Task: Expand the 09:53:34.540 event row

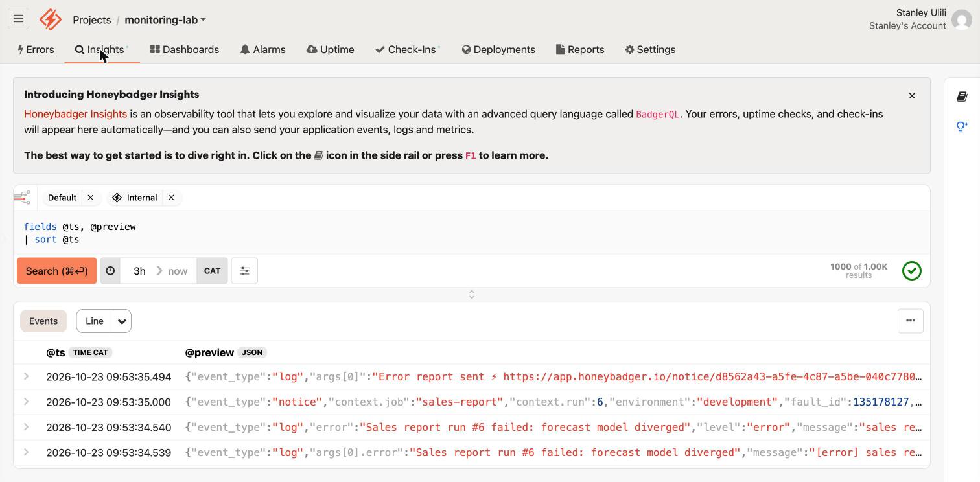Action: click(27, 427)
